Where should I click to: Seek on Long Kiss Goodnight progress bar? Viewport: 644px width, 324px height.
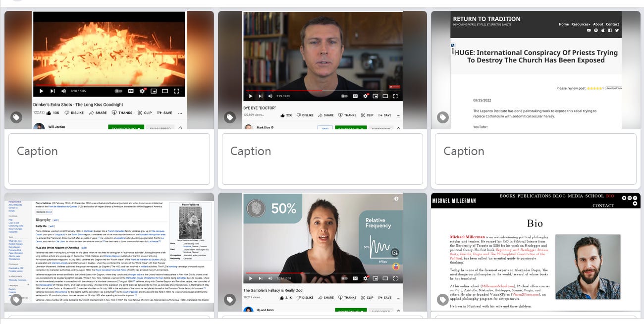109,85
